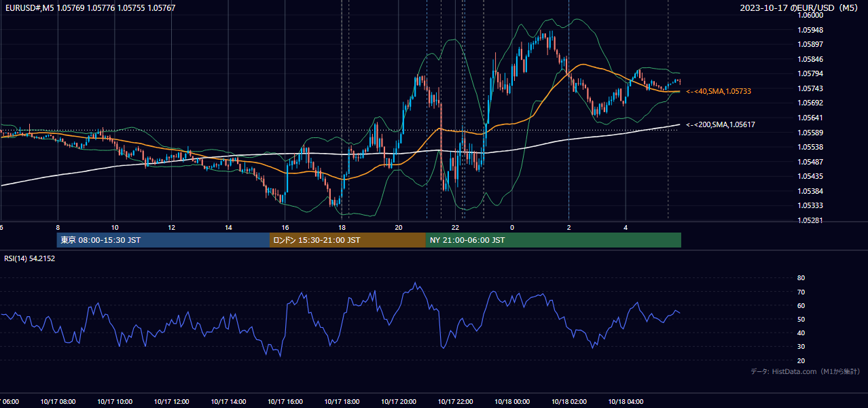
Task: Click price axis value 1.05897
Action: tap(810, 45)
